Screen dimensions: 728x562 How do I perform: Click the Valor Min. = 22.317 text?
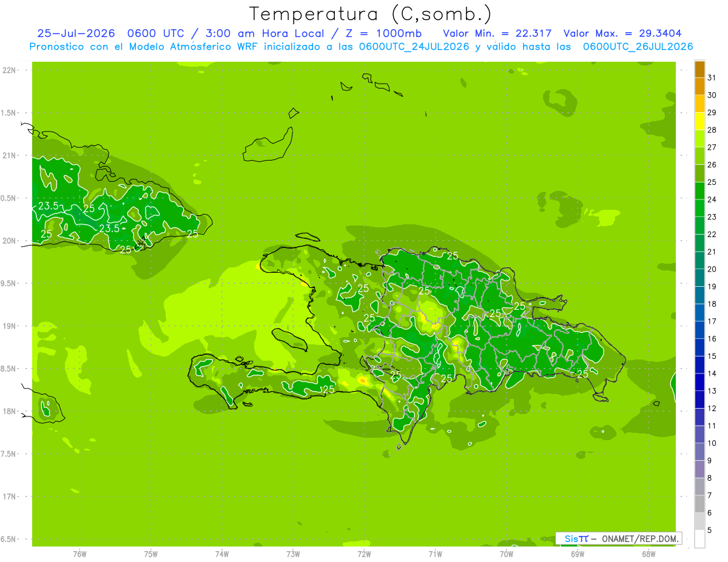[497, 33]
